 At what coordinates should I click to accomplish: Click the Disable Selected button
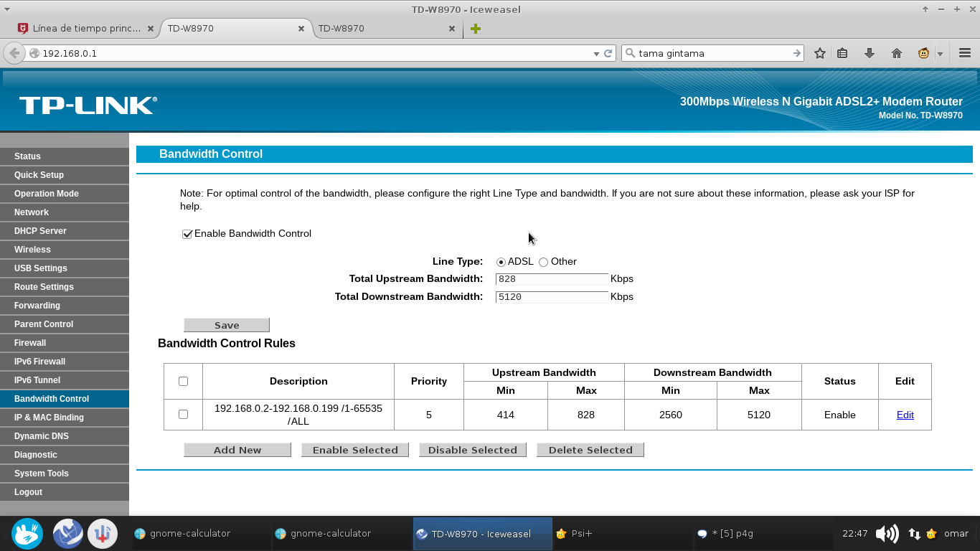pos(473,450)
